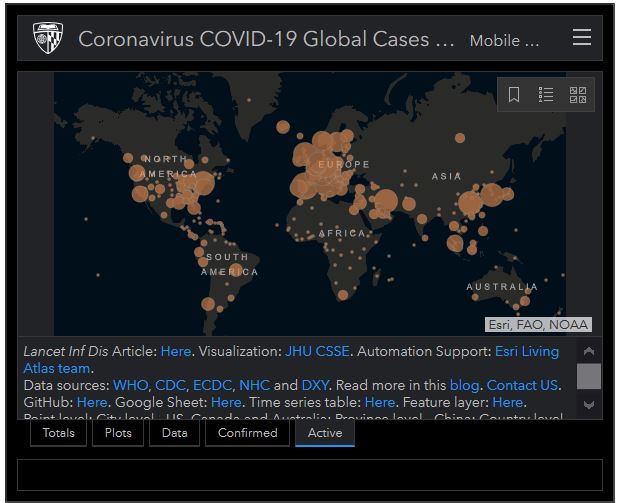Open the Esri Living Atlas team link
This screenshot has height=503, width=622.
tap(527, 351)
